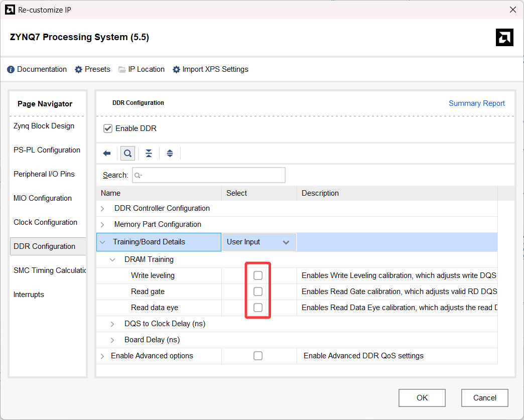The height and width of the screenshot is (420, 524).
Task: Click the Read gate description text
Action: (x=400, y=292)
